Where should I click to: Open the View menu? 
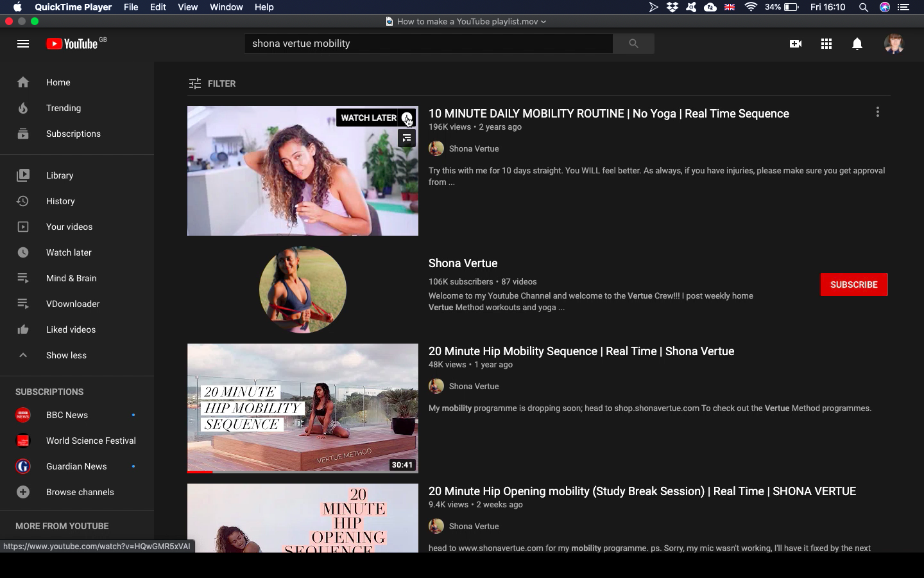click(x=187, y=7)
